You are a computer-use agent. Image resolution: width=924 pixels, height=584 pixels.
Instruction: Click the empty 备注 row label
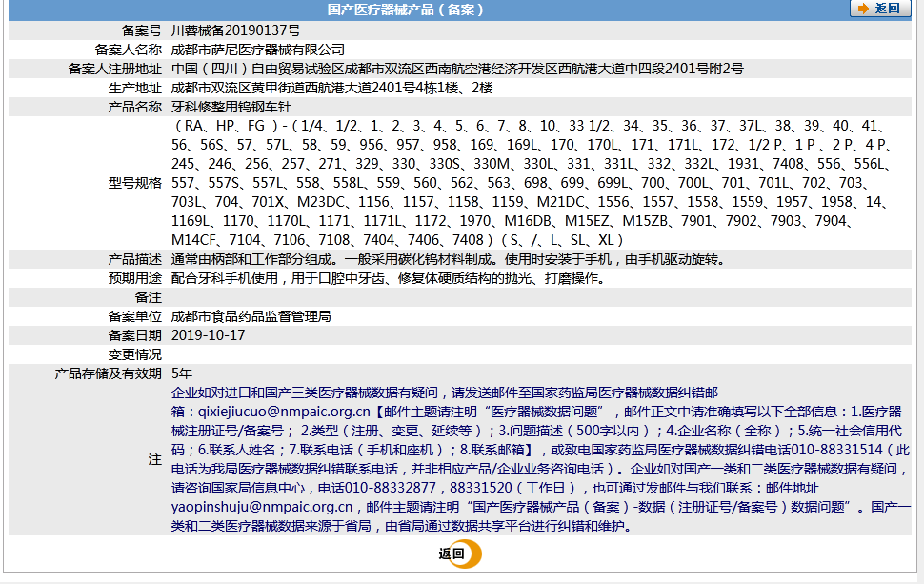(x=148, y=297)
